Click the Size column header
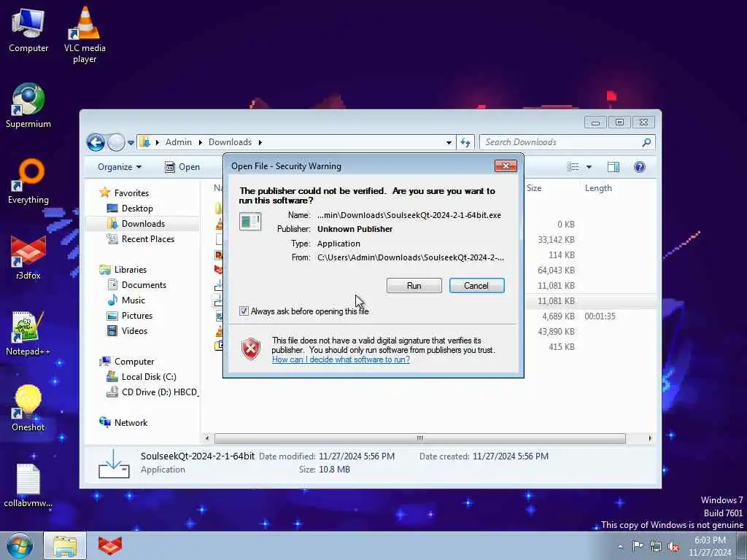The height and width of the screenshot is (560, 747). pos(534,188)
